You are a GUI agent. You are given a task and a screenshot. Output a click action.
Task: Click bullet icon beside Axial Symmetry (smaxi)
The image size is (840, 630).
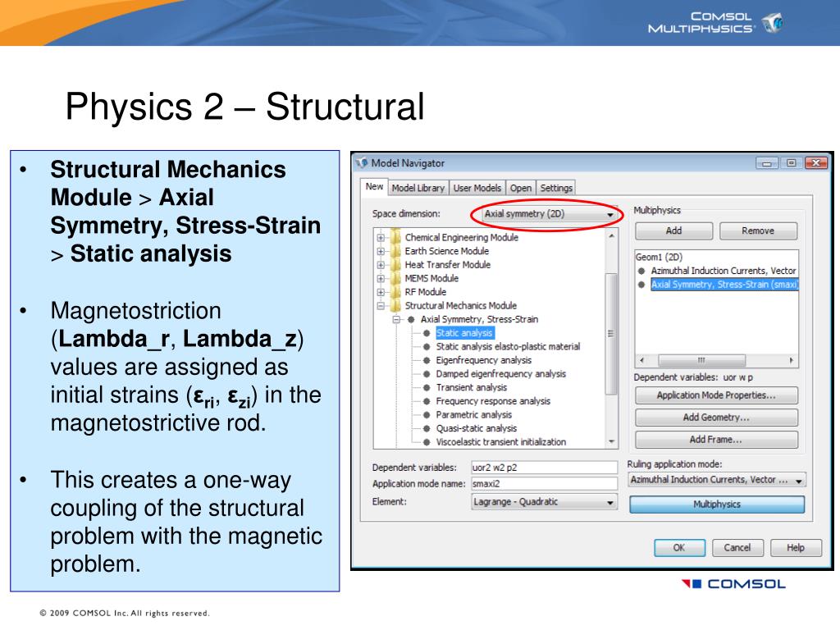click(641, 285)
